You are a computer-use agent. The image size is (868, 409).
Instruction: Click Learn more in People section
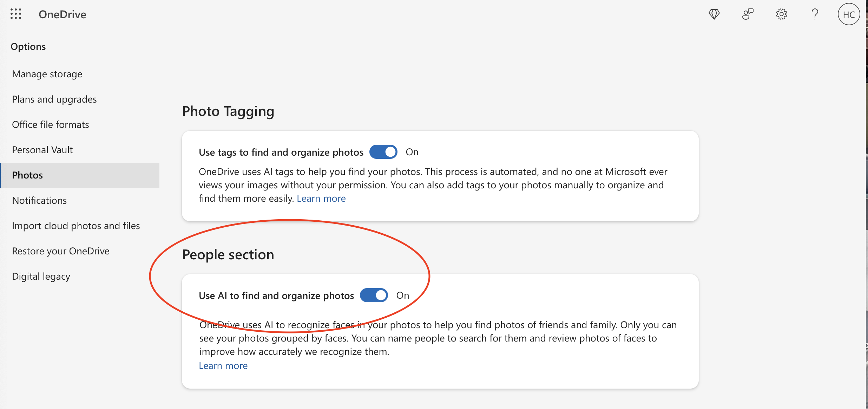(223, 366)
